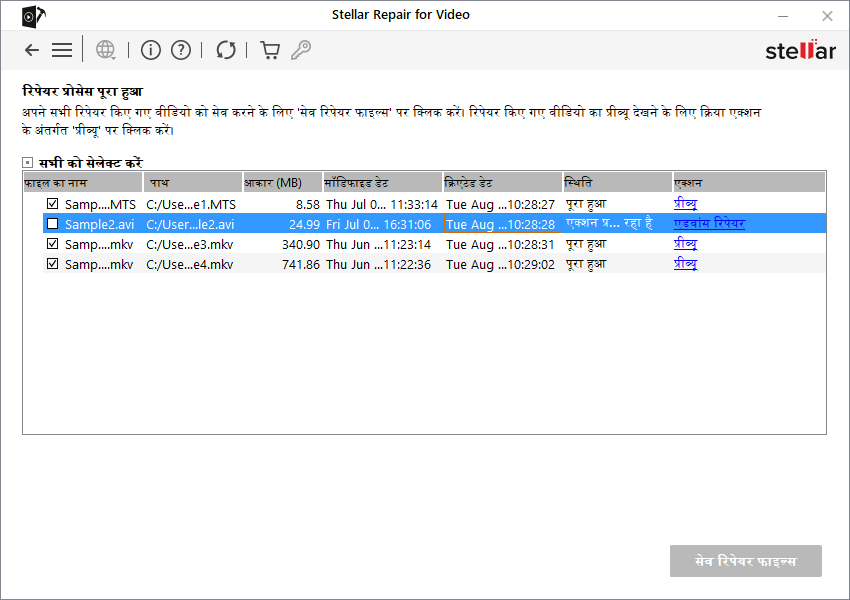Sort by 'आकार (MB)' column header
850x600 pixels.
pyautogui.click(x=282, y=183)
